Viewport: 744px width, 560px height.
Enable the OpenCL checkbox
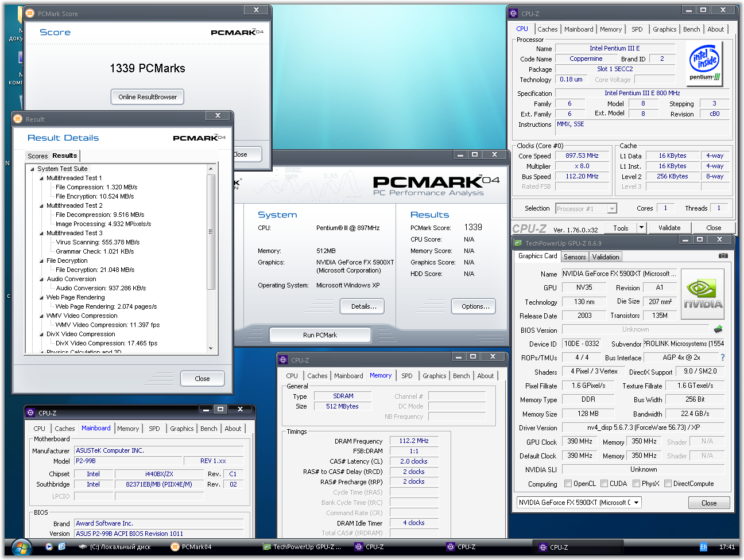(568, 484)
